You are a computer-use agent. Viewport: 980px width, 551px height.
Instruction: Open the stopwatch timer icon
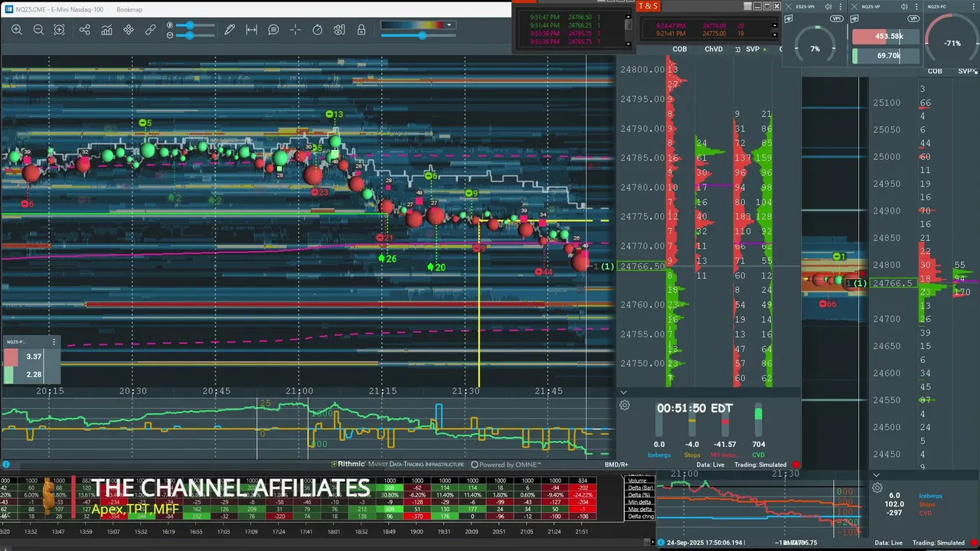click(318, 30)
